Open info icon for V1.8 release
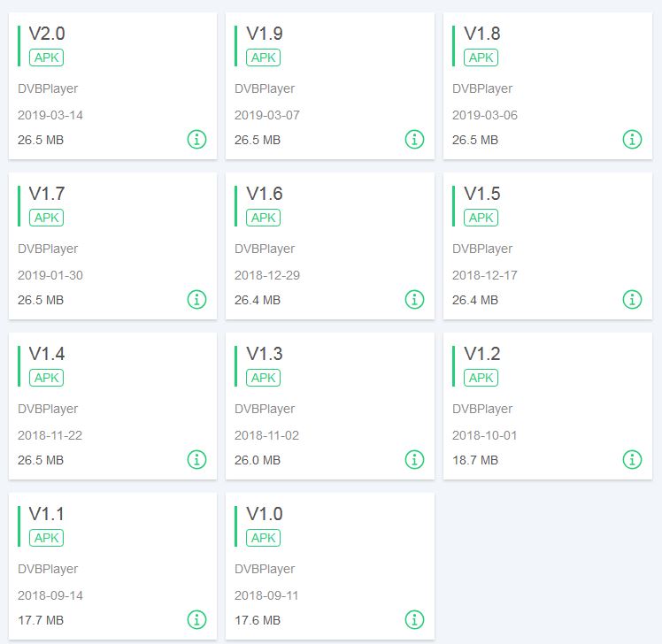662x644 pixels. [x=632, y=139]
